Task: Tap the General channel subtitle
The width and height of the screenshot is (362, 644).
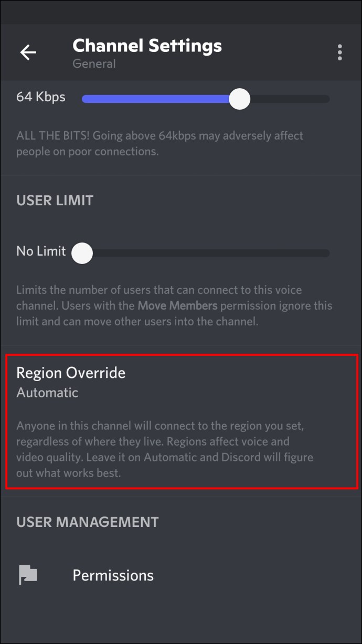Action: (x=94, y=64)
